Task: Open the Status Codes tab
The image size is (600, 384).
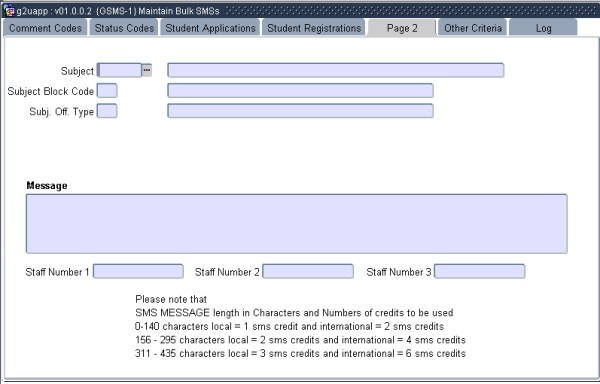Action: click(x=124, y=28)
